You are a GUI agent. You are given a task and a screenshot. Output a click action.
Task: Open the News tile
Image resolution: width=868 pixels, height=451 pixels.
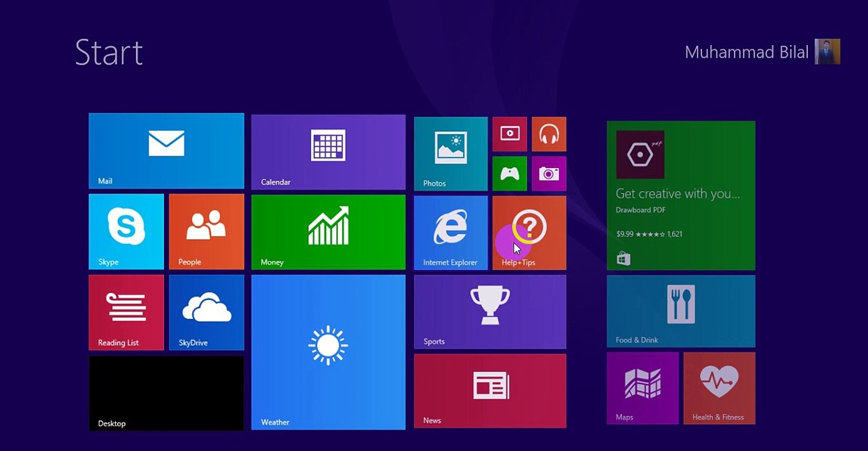[x=490, y=391]
